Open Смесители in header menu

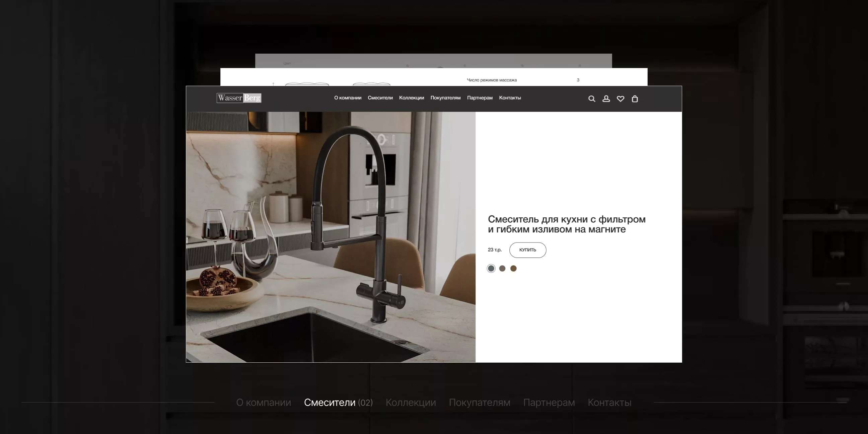tap(380, 98)
